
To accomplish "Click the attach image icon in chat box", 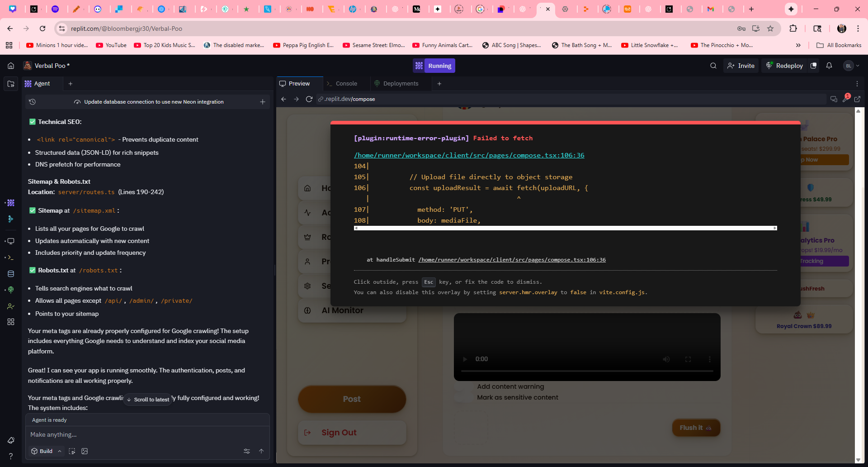I will [85, 451].
